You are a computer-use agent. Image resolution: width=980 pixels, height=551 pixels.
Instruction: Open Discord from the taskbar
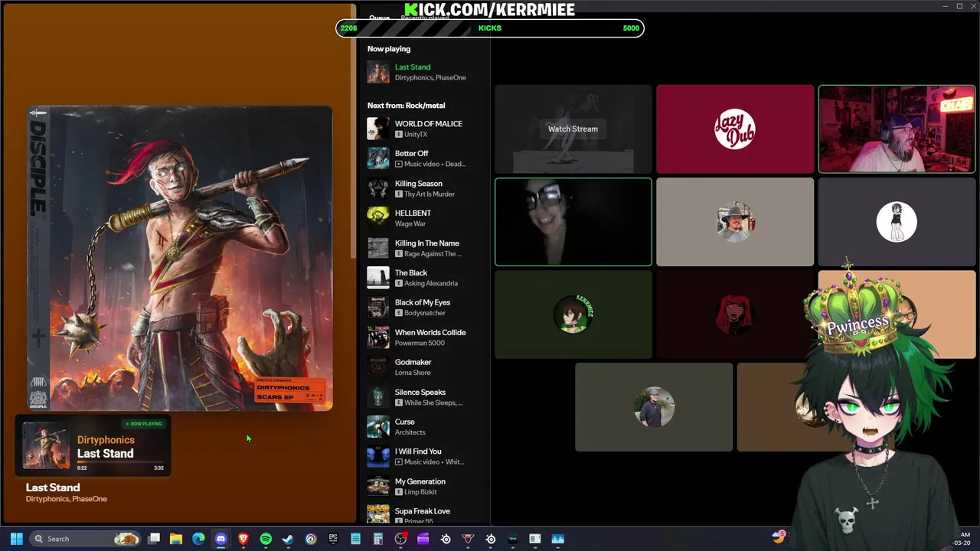tap(221, 539)
